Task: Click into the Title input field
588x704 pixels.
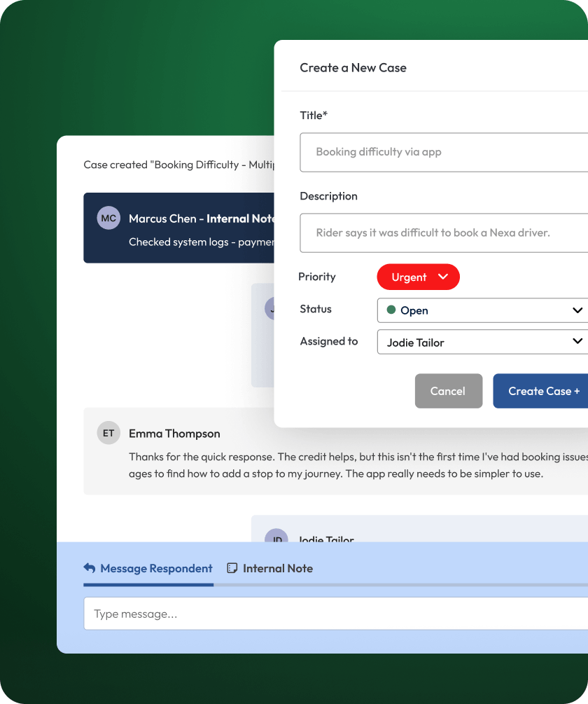Action: pyautogui.click(x=445, y=152)
